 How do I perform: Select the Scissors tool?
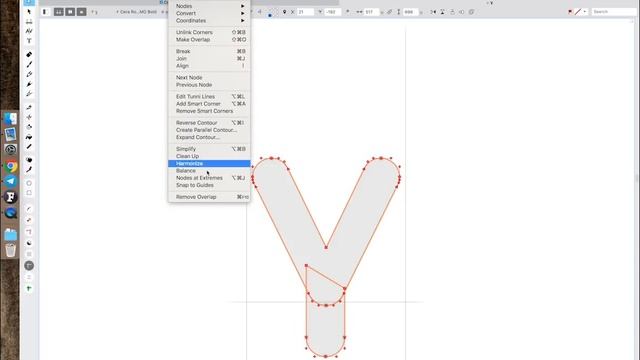[x=29, y=117]
